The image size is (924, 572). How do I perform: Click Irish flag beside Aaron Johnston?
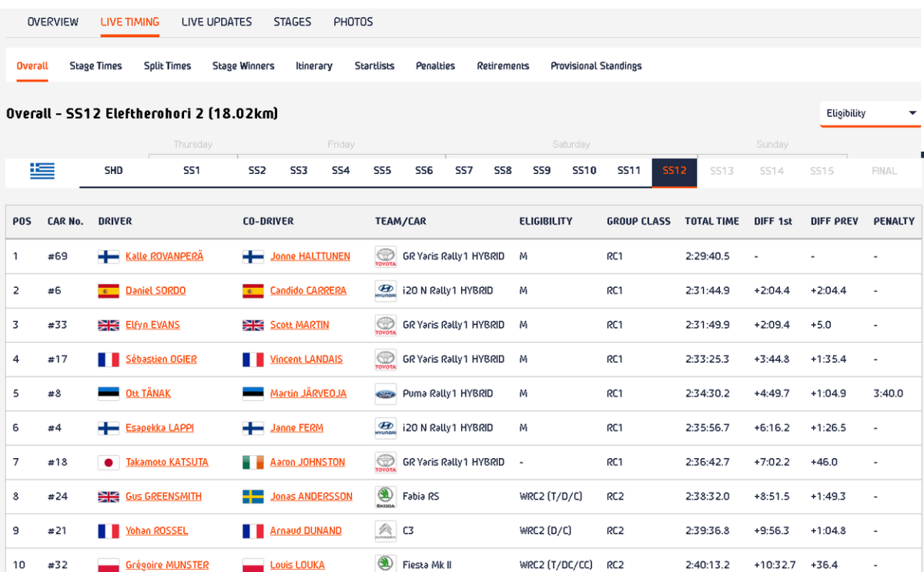pos(253,463)
